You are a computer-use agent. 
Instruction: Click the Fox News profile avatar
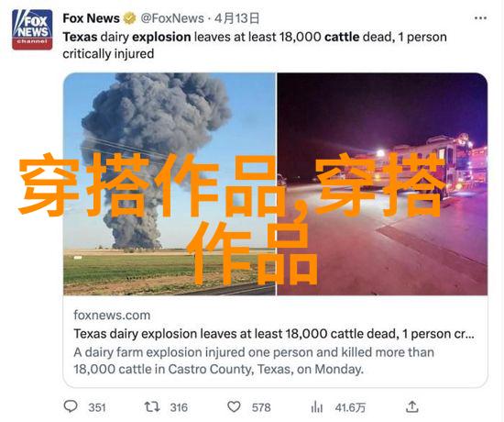pyautogui.click(x=32, y=29)
